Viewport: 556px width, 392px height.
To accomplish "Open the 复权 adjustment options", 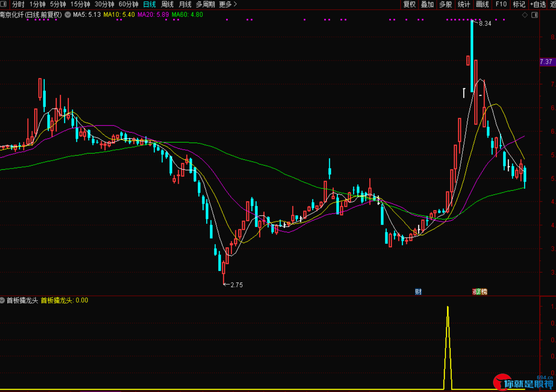I will [x=410, y=4].
